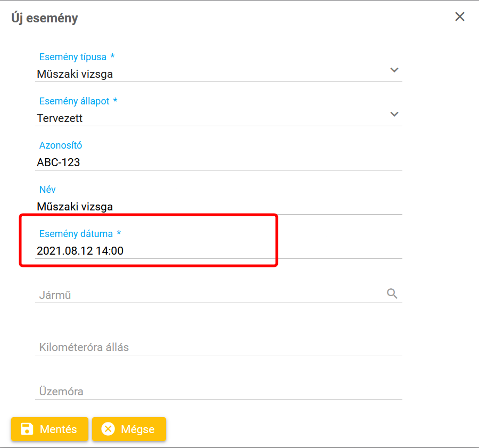The height and width of the screenshot is (448, 479).
Task: Expand the Esemény állapot dropdown chevron
Action: click(x=394, y=114)
